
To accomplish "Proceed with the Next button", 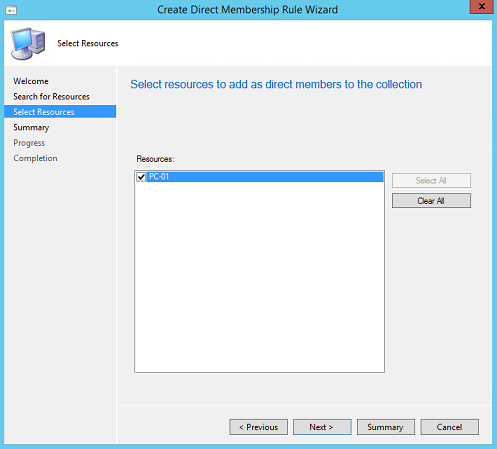I will coord(322,427).
